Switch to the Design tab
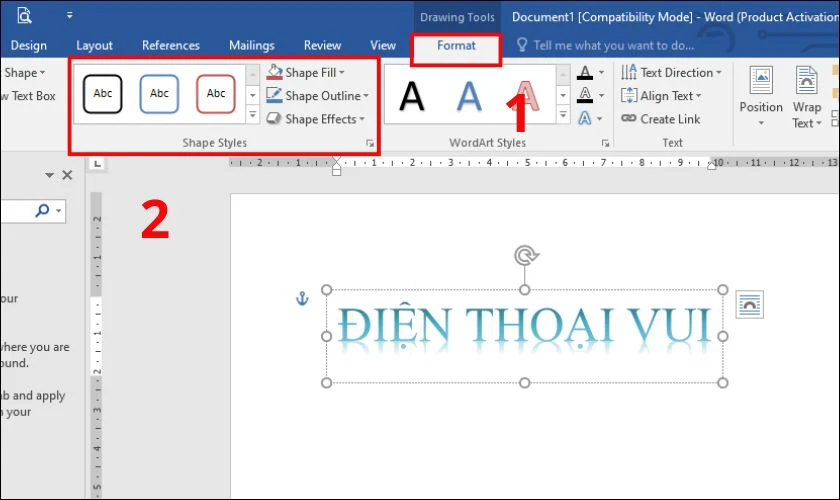This screenshot has height=500, width=840. pos(28,46)
